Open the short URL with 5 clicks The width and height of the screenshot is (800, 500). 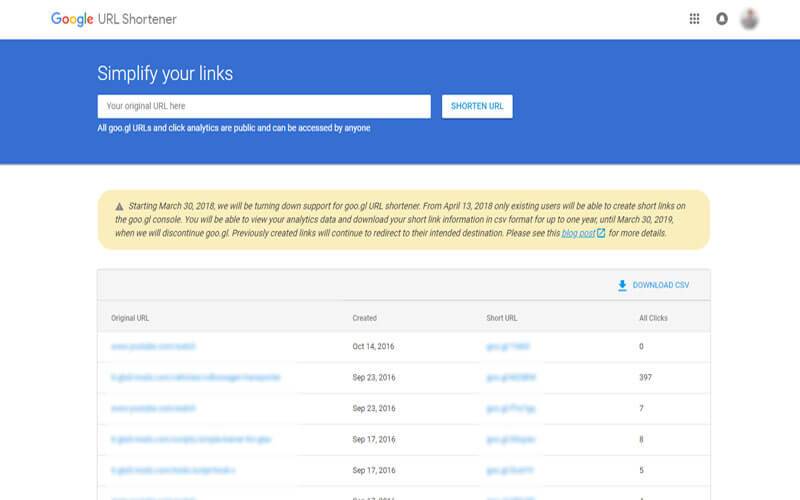click(509, 470)
